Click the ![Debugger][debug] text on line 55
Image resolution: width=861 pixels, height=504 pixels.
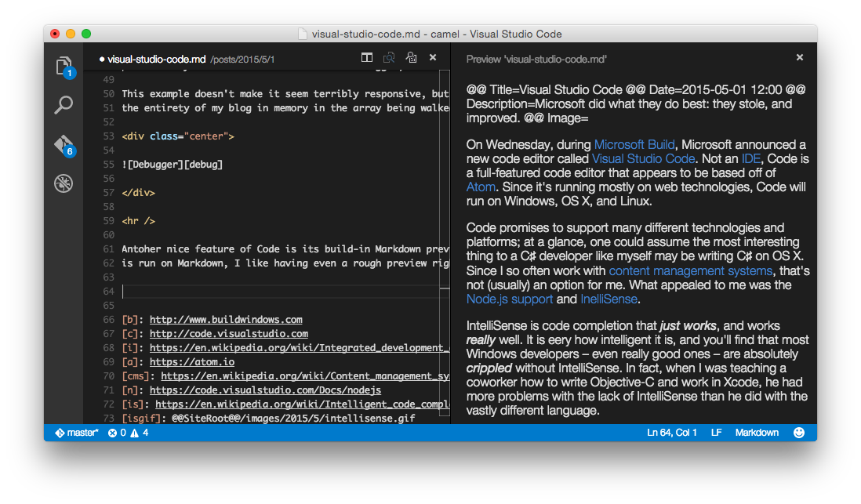(x=172, y=165)
